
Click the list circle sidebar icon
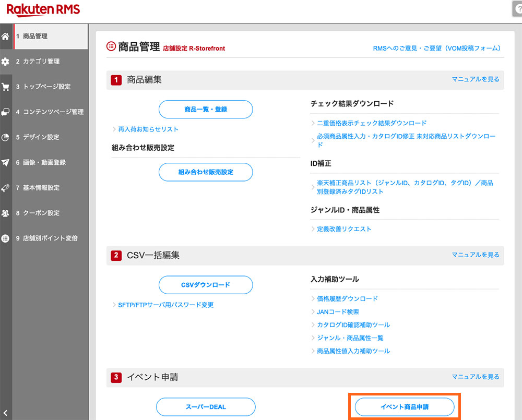5,238
